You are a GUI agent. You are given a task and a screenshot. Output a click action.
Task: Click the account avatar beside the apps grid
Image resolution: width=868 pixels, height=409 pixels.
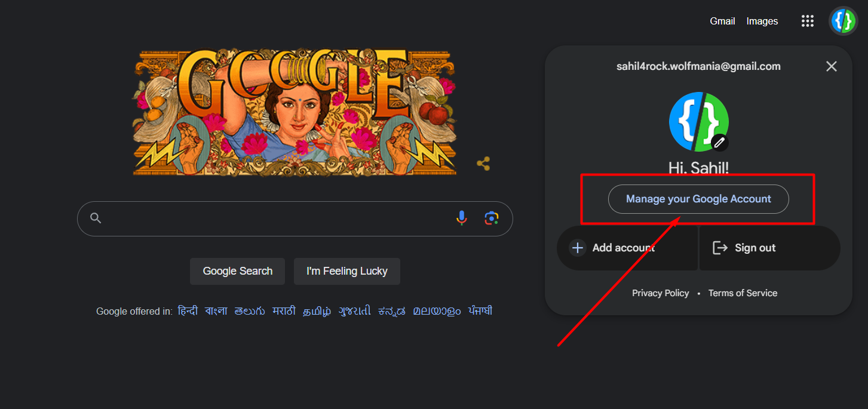843,21
